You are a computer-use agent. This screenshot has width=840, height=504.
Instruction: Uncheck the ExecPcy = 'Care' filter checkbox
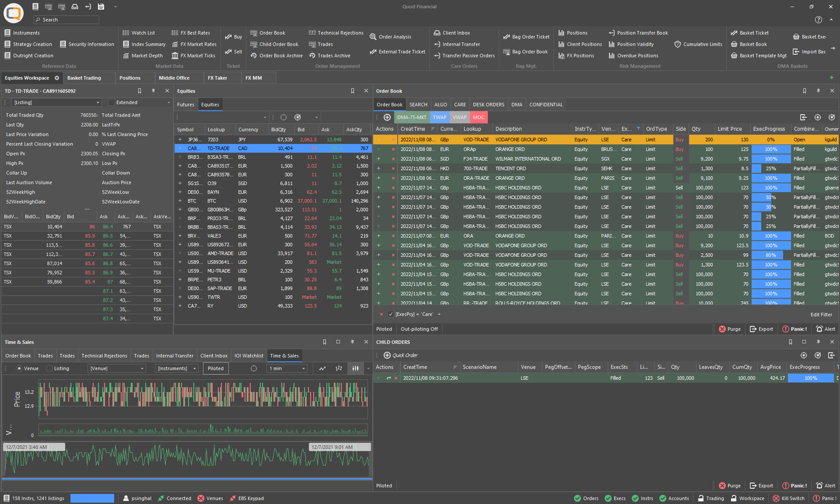pyautogui.click(x=391, y=314)
